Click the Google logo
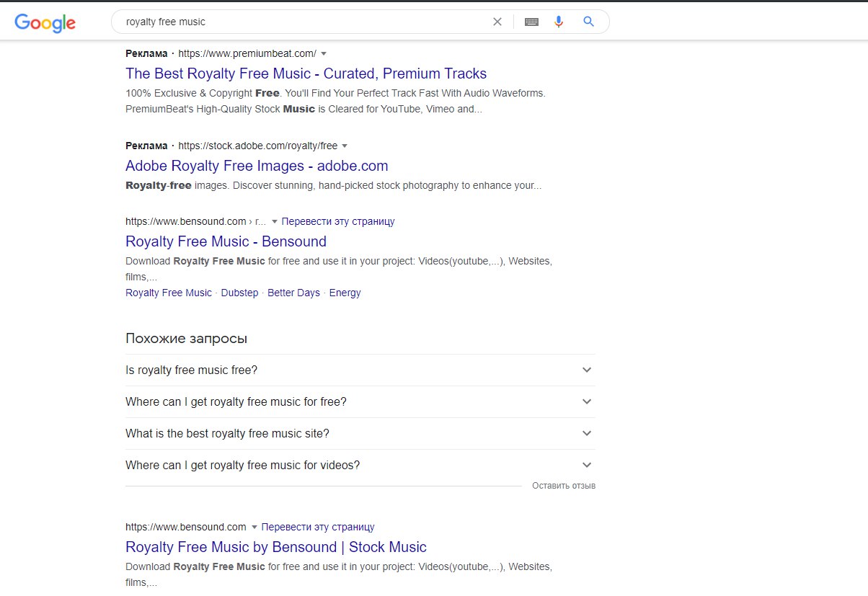Screen dimensions: 868x596 [45, 22]
